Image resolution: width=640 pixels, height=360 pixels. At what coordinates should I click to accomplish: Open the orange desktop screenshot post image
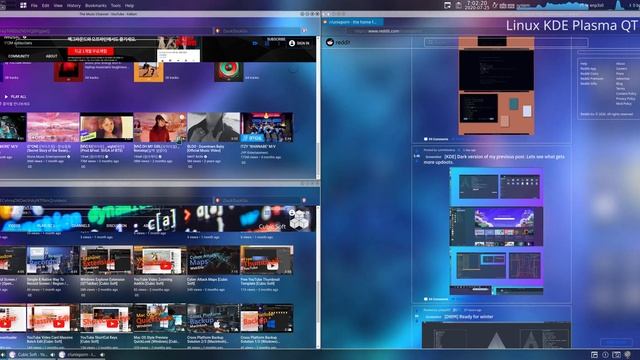(x=496, y=86)
